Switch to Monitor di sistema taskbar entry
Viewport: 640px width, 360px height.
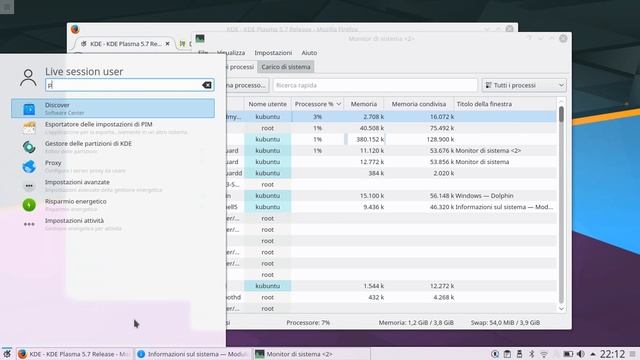click(x=311, y=354)
